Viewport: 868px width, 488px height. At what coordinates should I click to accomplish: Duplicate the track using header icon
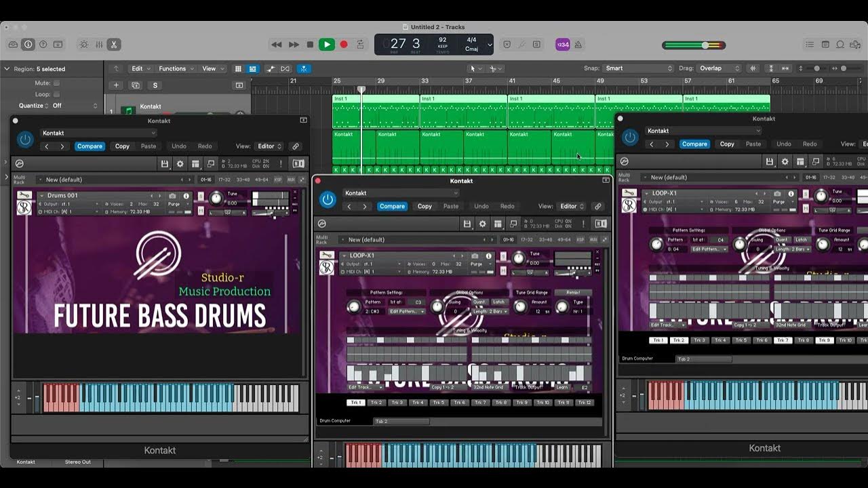pos(136,85)
